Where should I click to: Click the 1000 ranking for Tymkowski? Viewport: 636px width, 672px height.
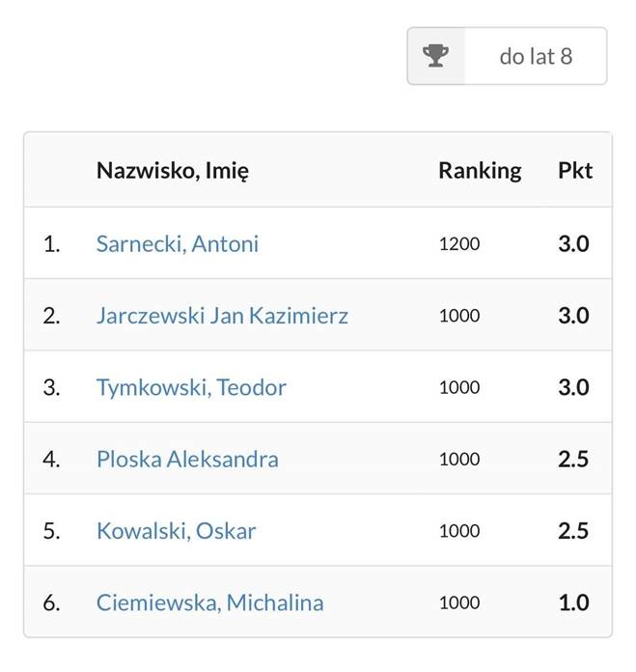click(x=459, y=388)
